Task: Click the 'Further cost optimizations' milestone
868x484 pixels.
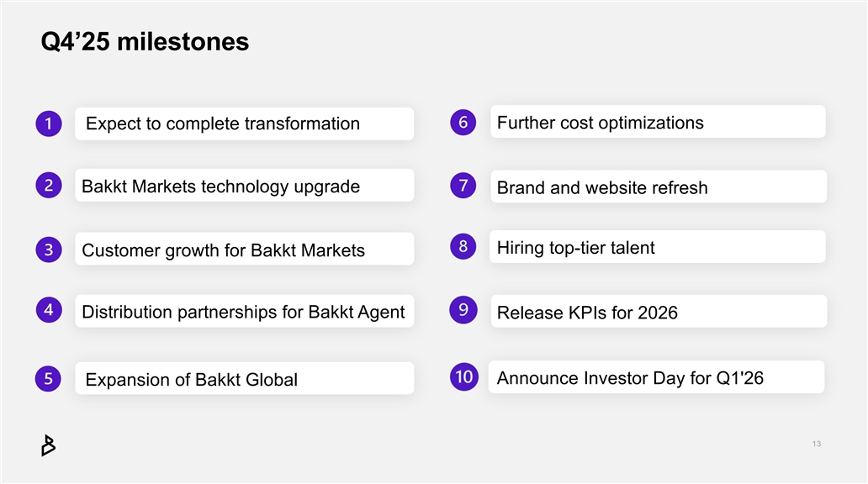Action: [657, 123]
